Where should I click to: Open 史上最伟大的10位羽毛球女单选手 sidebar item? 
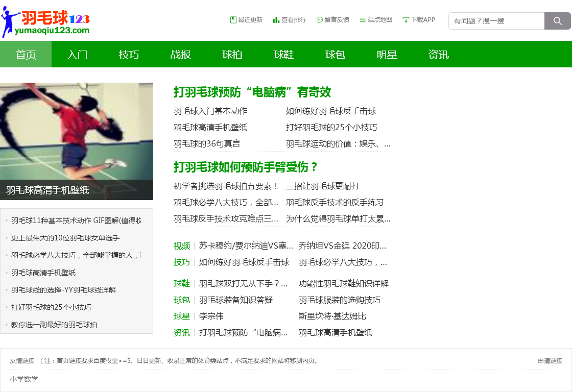pos(65,238)
